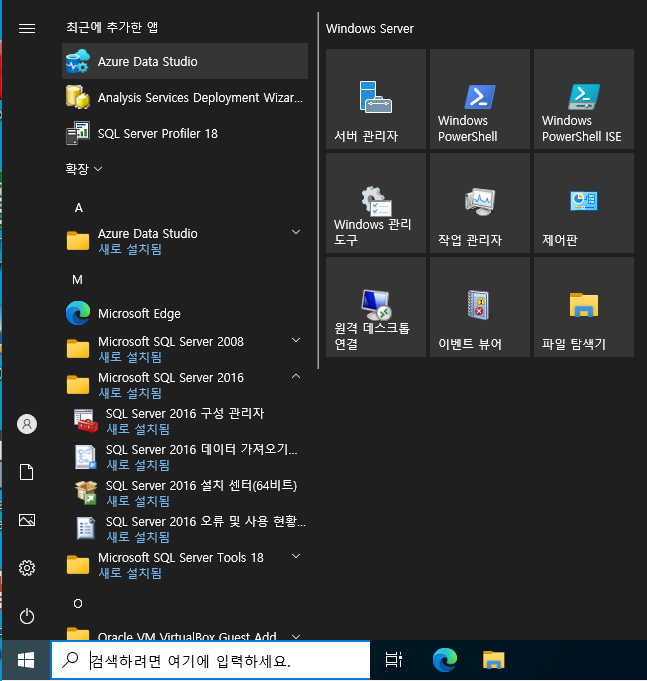Open Azure Data Studio from recently added
Viewport: 647px width, 681px height.
pos(185,61)
